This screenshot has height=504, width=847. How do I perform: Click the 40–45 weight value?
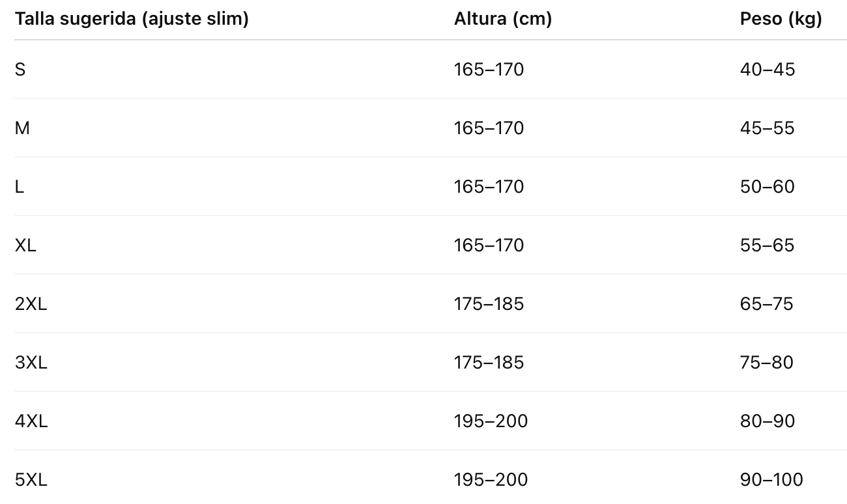[x=767, y=70]
